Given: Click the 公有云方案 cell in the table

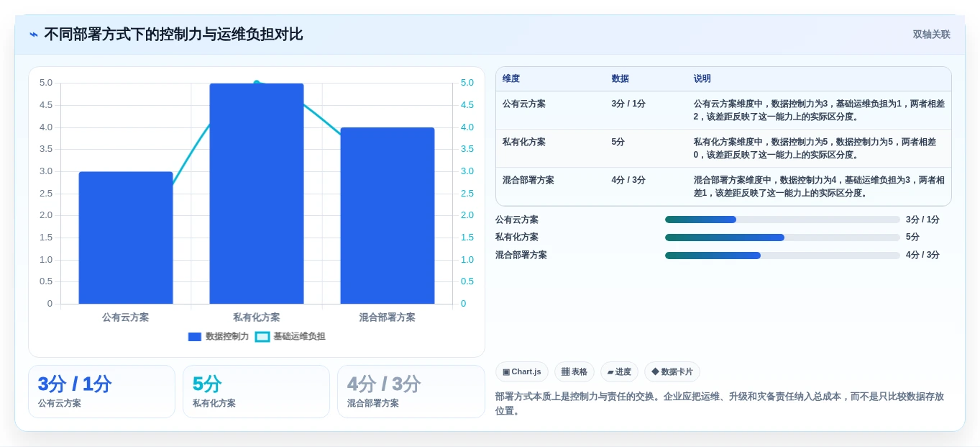Looking at the screenshot, I should [524, 104].
